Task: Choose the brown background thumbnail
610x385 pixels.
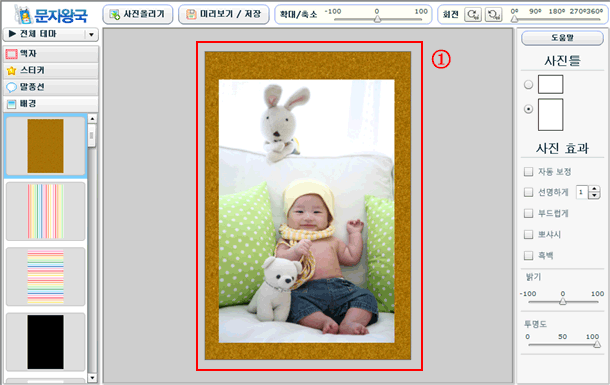Action: point(46,146)
